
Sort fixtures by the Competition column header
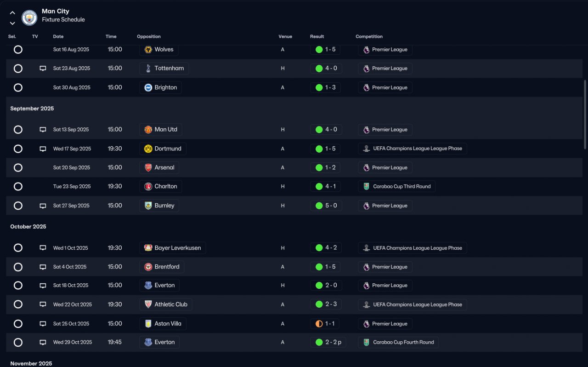(x=369, y=37)
